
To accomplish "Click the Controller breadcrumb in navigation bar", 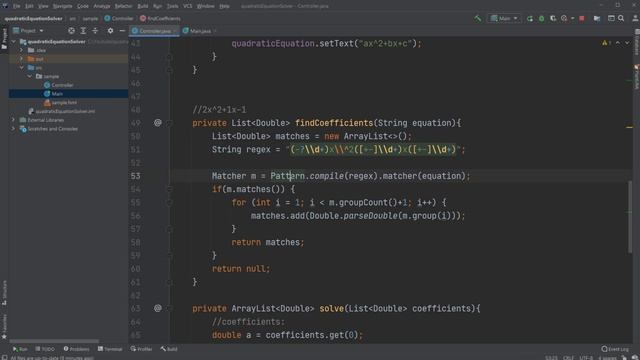I will tap(119, 18).
